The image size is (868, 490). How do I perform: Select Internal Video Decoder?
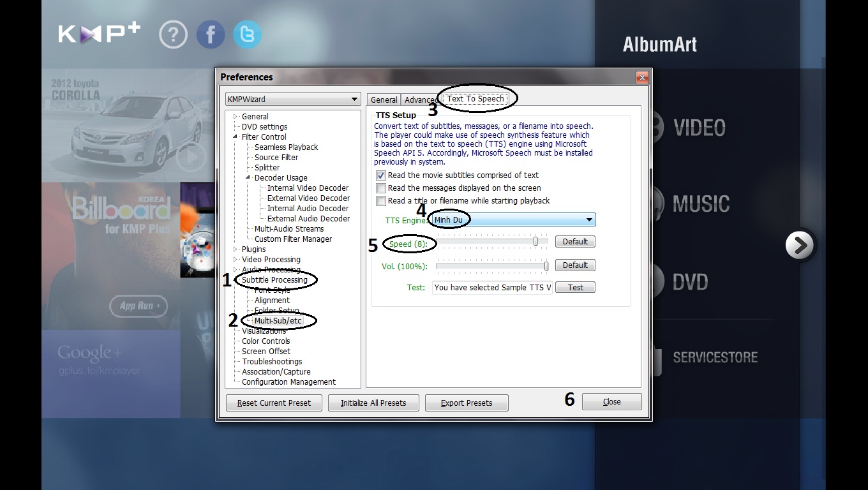pos(308,188)
